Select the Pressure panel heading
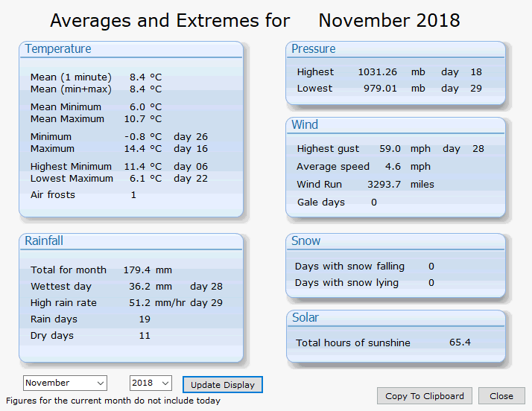The height and width of the screenshot is (411, 532). pos(314,49)
